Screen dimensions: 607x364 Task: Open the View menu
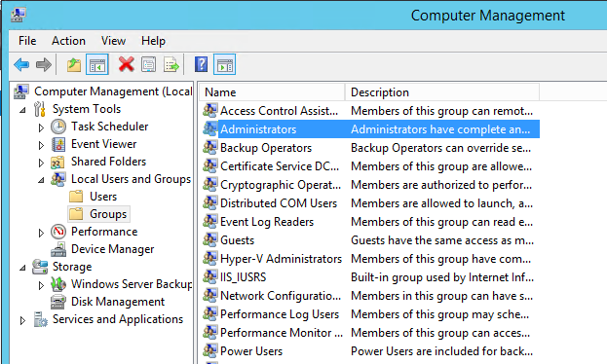(x=113, y=41)
